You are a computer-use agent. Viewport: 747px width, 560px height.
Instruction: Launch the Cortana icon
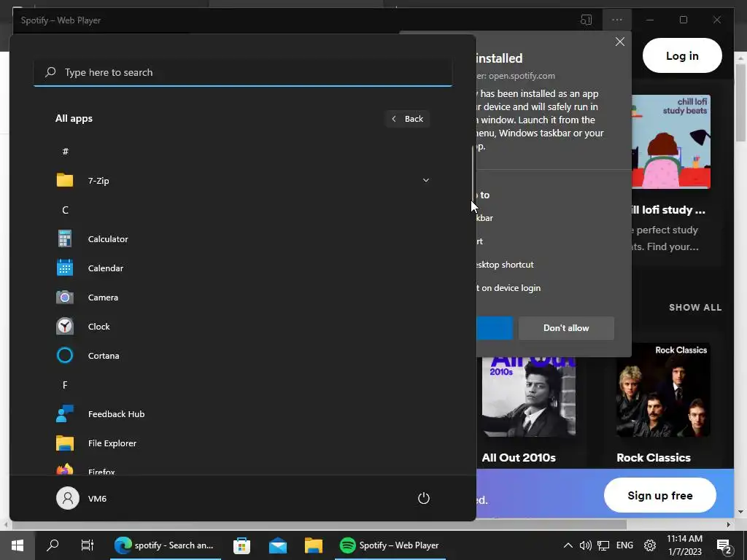(65, 355)
